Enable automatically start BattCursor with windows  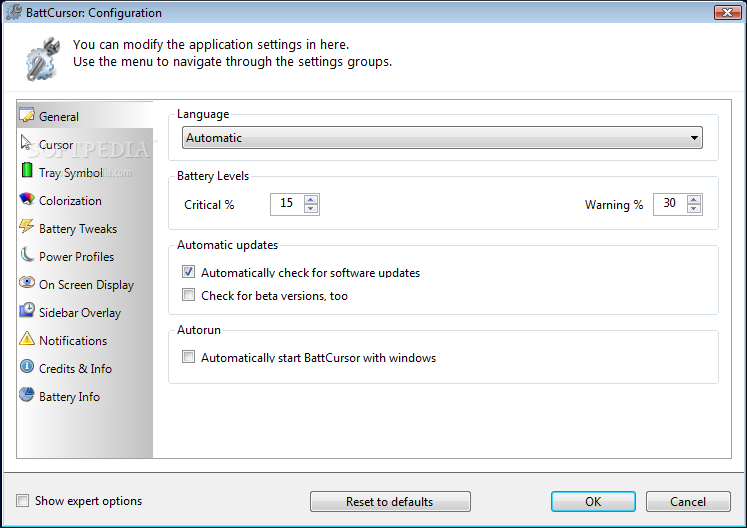coord(189,356)
